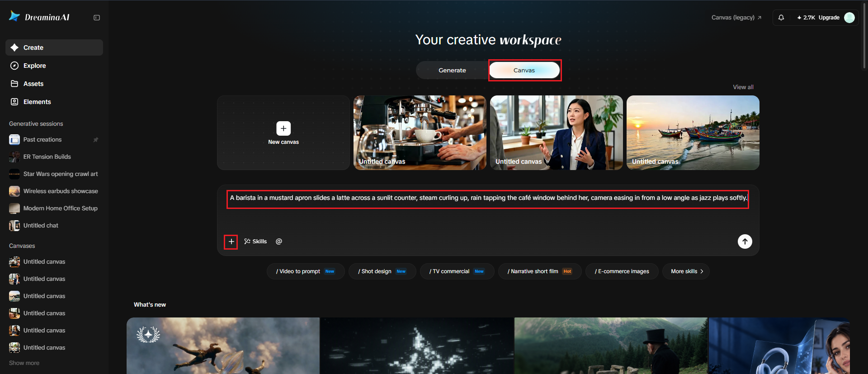This screenshot has height=374, width=868.
Task: Select the TV commercial skill
Action: pyautogui.click(x=457, y=271)
